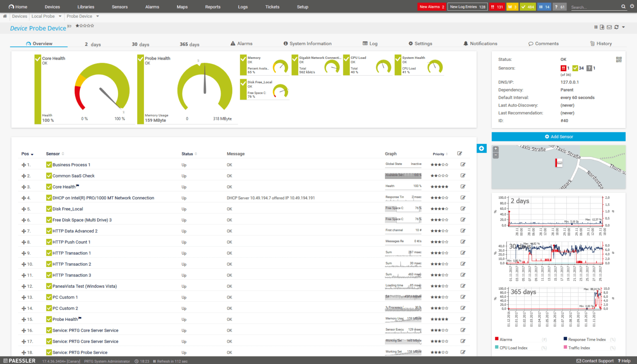Click the refresh icon in the device toolbar
This screenshot has width=637, height=364.
pyautogui.click(x=616, y=27)
